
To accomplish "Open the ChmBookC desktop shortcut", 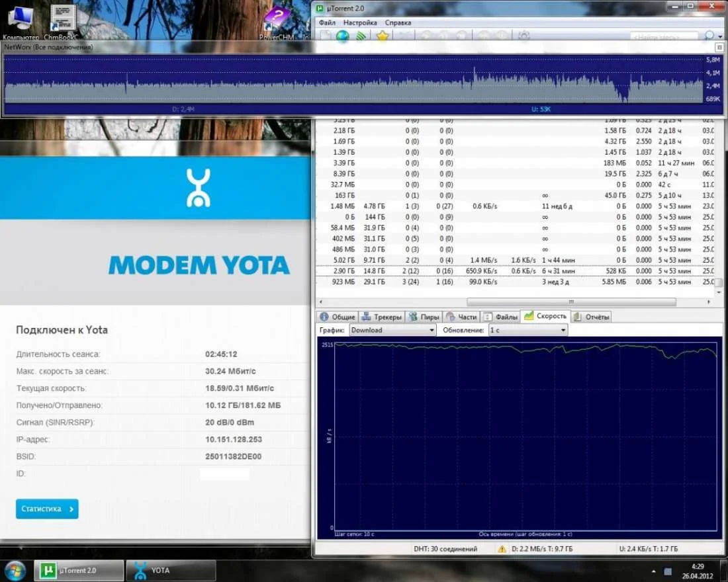I will [x=63, y=21].
